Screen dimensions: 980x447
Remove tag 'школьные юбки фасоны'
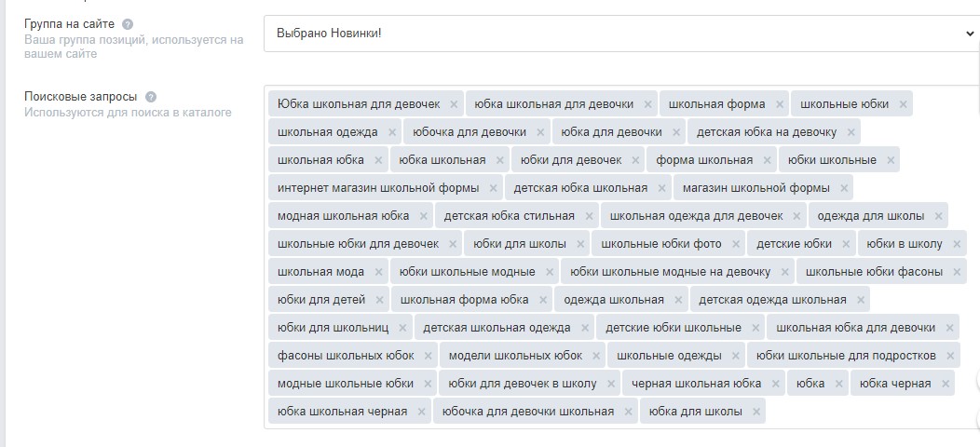click(x=957, y=272)
